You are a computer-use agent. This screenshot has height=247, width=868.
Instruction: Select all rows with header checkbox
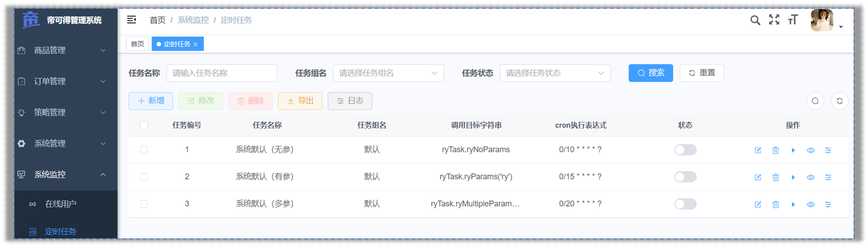coord(144,125)
